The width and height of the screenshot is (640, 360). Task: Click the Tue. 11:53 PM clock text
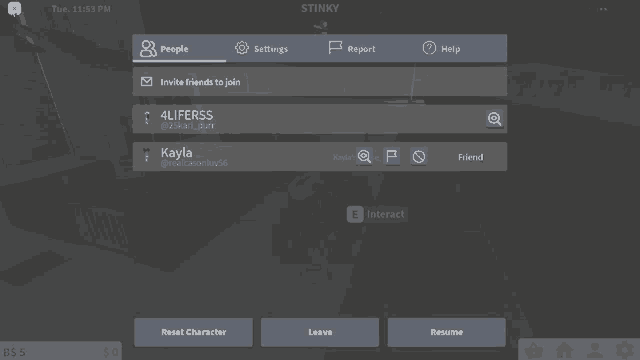tap(81, 9)
